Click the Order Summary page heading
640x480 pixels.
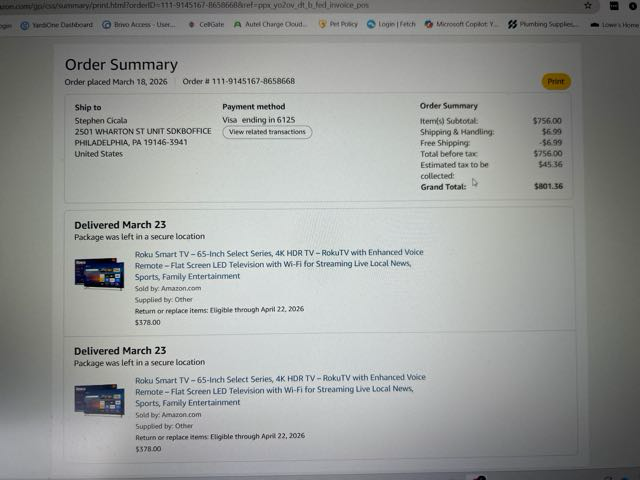(121, 64)
